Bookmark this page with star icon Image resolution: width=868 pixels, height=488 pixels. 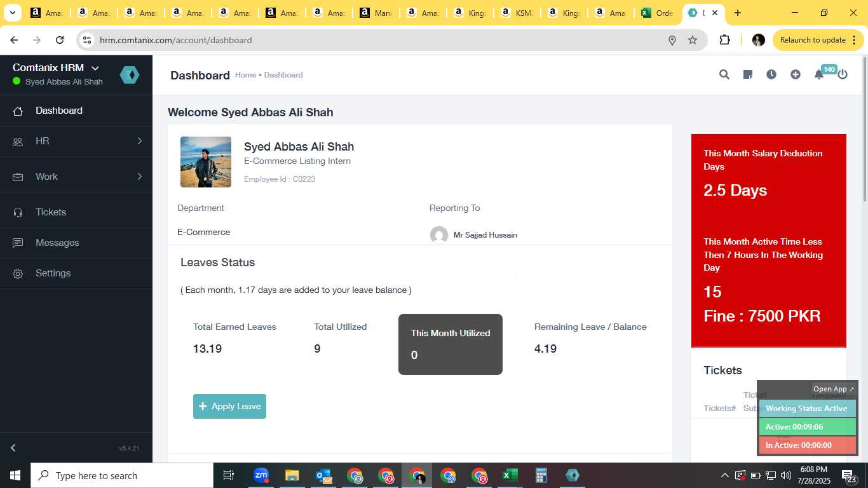[693, 40]
